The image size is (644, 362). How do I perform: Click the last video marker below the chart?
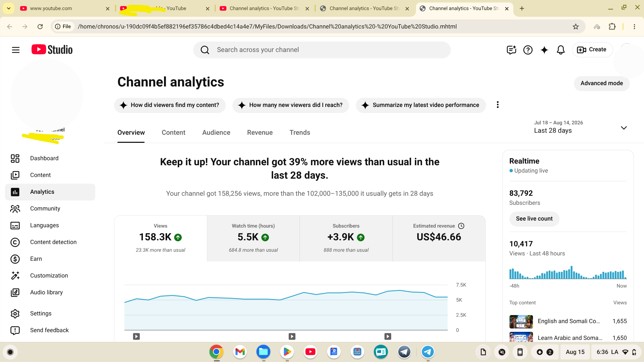click(388, 336)
